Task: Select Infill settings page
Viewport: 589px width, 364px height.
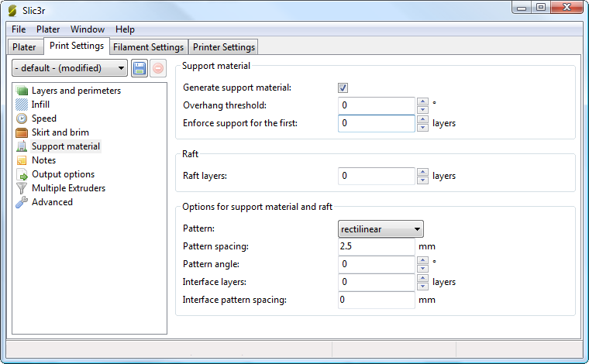Action: (40, 105)
